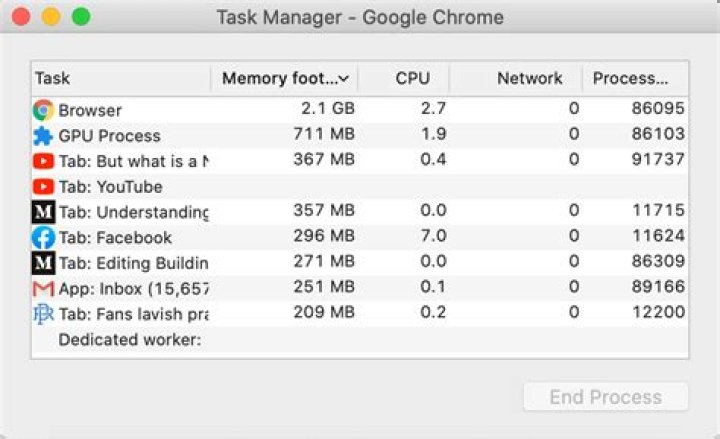720x439 pixels.
Task: Select the Tab: YouTube row
Action: (x=360, y=186)
